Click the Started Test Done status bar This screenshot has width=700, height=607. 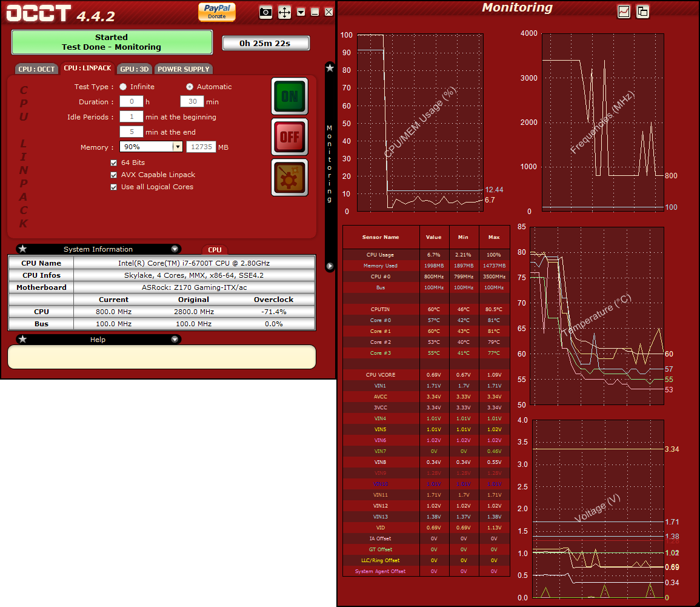tap(112, 42)
